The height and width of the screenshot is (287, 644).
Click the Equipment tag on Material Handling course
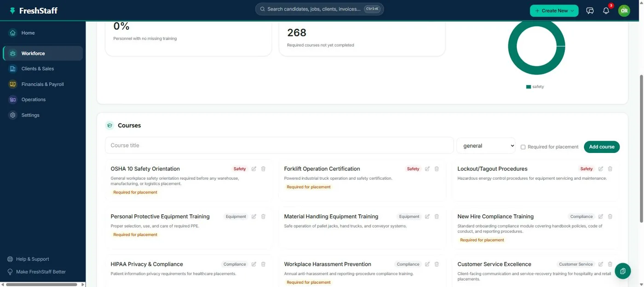point(409,217)
